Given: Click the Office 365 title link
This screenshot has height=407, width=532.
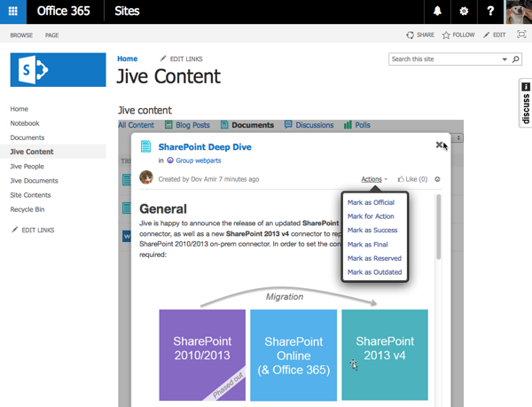Looking at the screenshot, I should coord(64,12).
